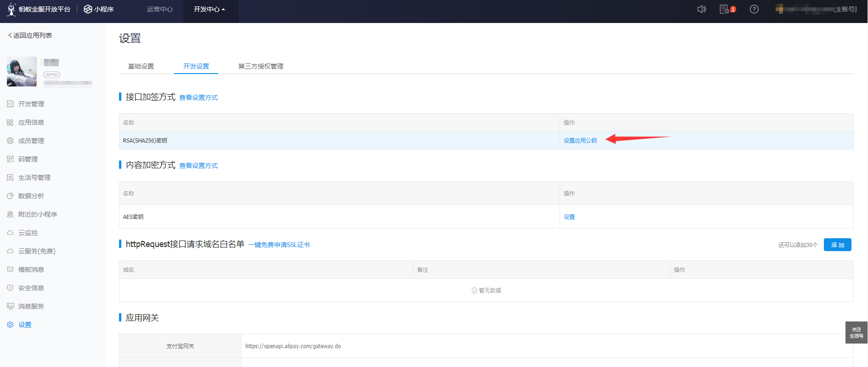Open 安全信息 in the sidebar
This screenshot has height=367, width=868.
coord(31,288)
